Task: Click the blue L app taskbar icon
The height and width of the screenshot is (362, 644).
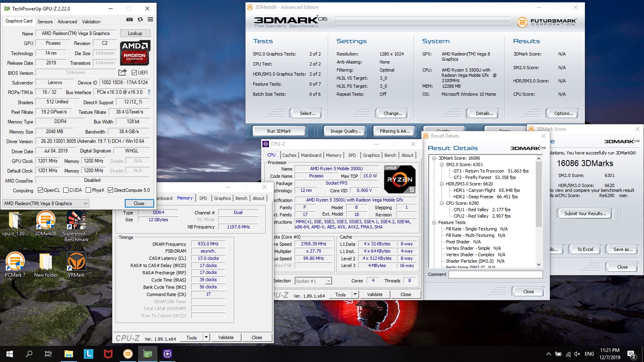Action: 89,354
